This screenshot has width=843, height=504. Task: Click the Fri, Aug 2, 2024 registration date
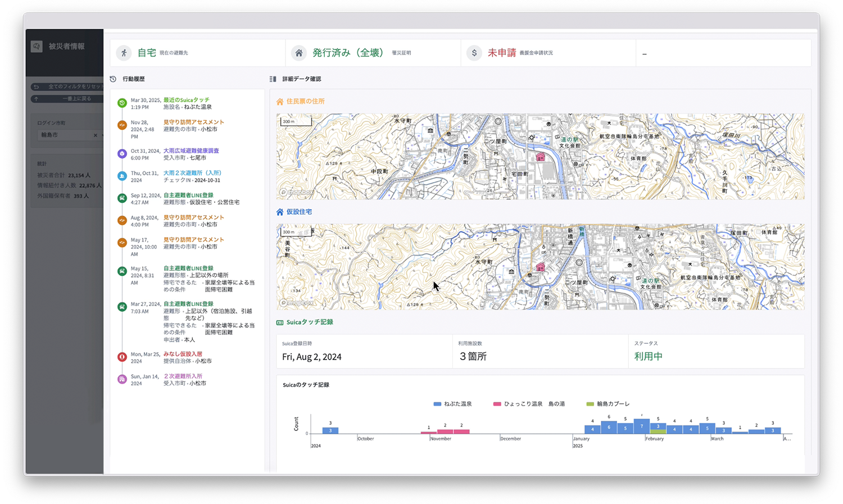coord(312,357)
